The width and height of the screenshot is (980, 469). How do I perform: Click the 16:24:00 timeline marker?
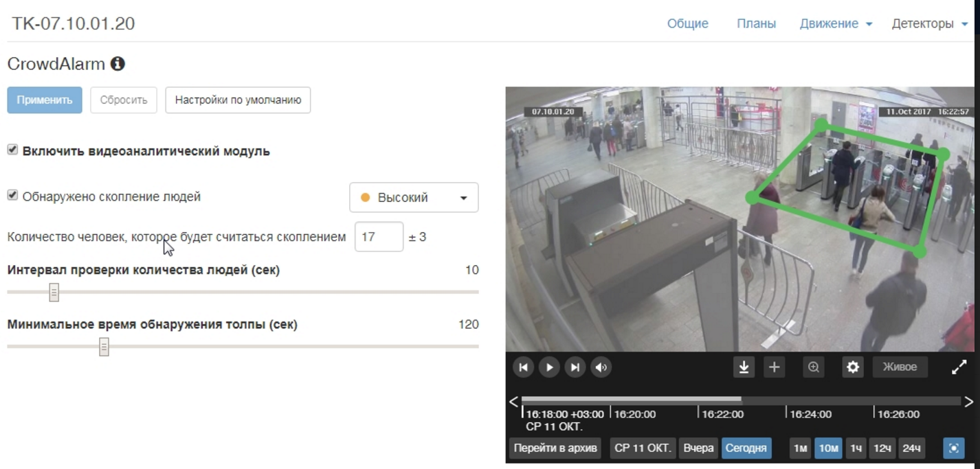tap(810, 414)
